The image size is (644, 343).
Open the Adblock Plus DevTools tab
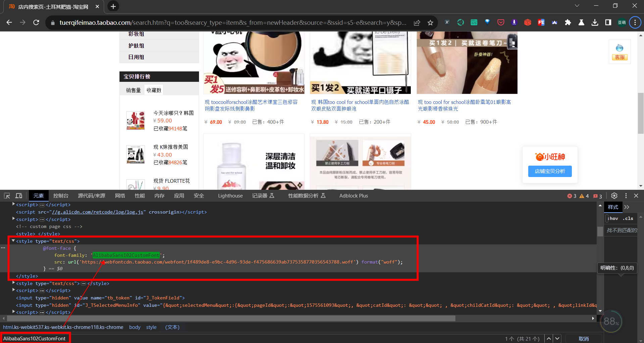pos(353,196)
